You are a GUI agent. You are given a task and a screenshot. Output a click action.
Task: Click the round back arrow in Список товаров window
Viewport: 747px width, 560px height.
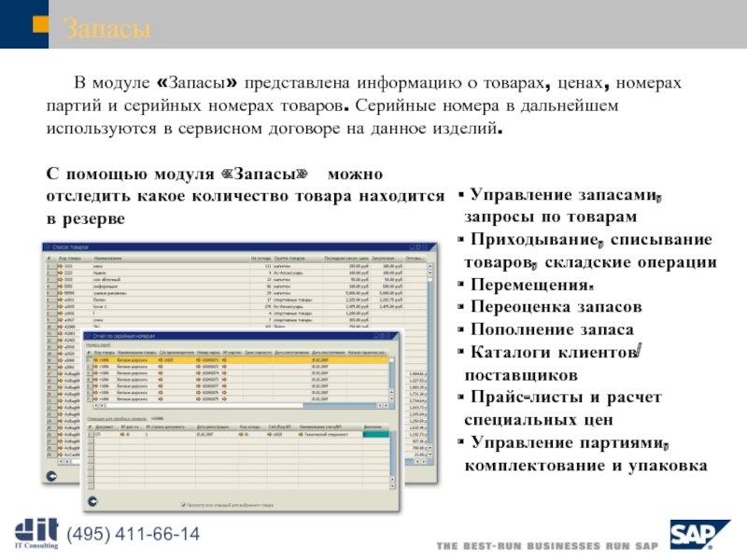(x=51, y=476)
